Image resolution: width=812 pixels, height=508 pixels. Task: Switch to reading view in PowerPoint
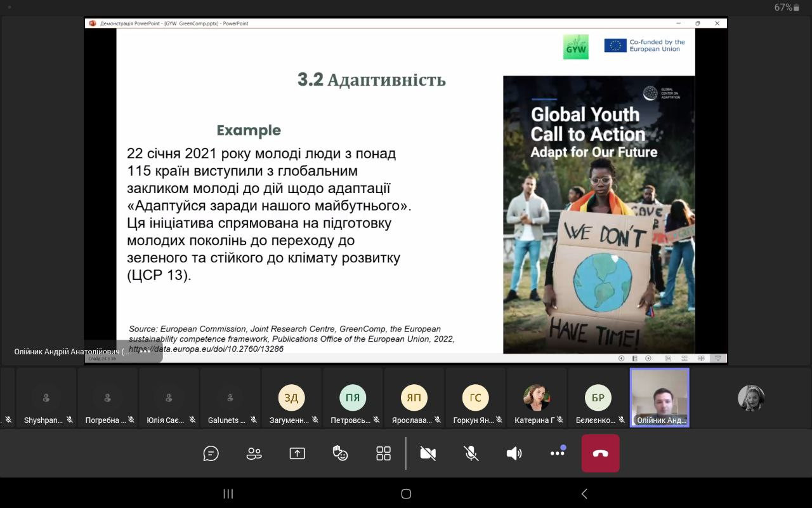click(x=702, y=358)
